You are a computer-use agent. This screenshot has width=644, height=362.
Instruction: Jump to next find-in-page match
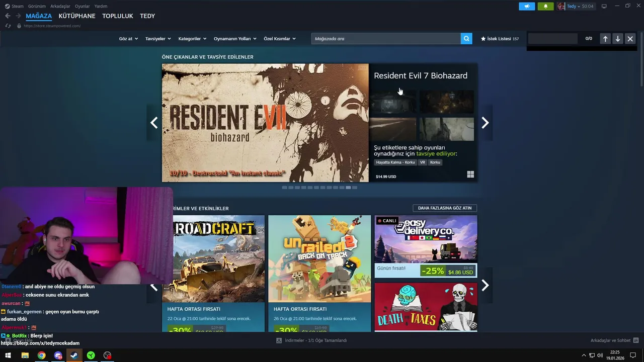pos(618,38)
